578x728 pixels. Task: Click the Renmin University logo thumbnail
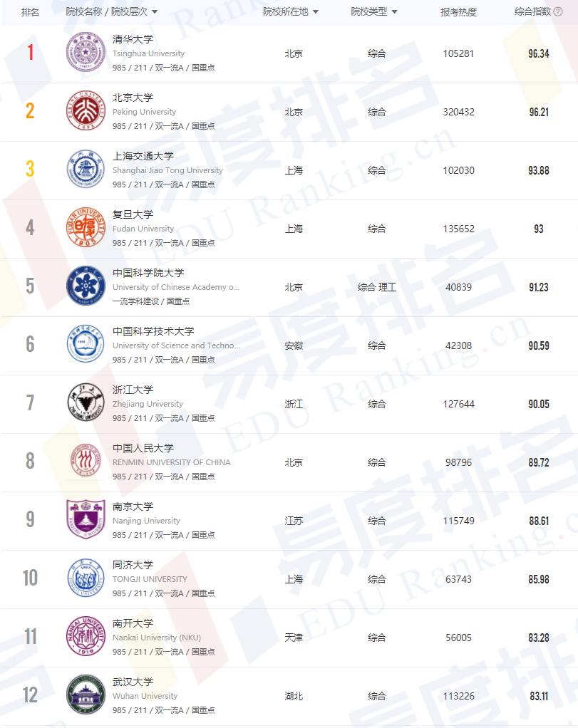pyautogui.click(x=86, y=461)
